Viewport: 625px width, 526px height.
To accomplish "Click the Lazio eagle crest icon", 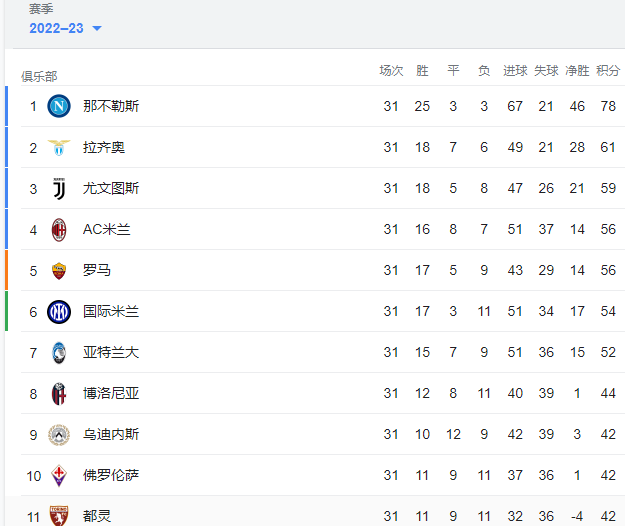I will tap(59, 147).
